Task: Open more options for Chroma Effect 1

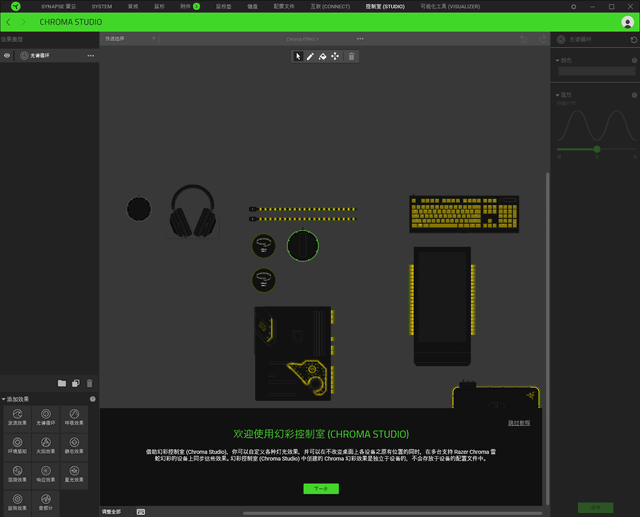Action: 360,39
